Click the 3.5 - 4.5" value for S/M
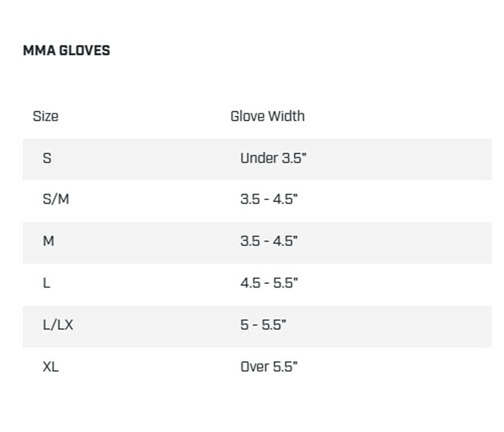The height and width of the screenshot is (432, 504). [x=269, y=199]
